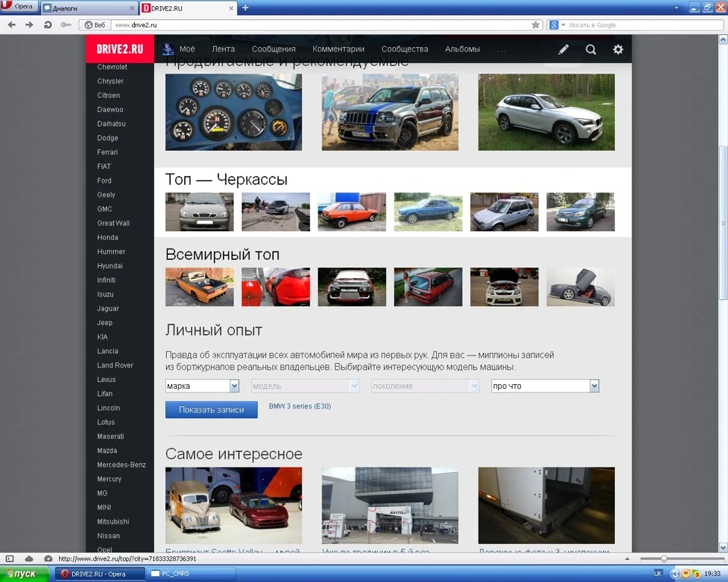Viewport: 728px width, 582px height.
Task: Open vintage woody car photo in Самое интересное
Action: click(234, 505)
